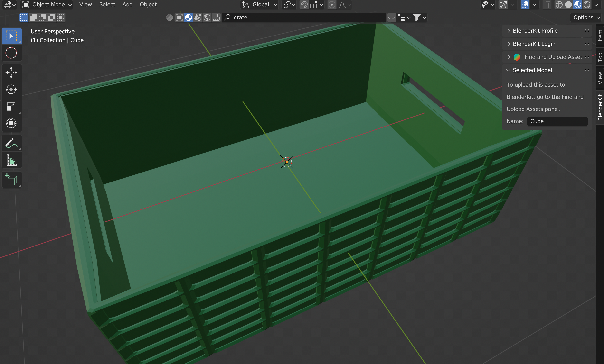
Task: Switch to rendered viewport shading
Action: click(x=587, y=5)
